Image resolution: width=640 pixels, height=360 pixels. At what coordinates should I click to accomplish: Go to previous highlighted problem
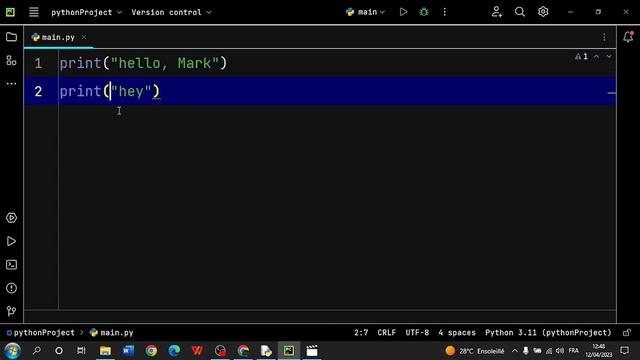(596, 57)
